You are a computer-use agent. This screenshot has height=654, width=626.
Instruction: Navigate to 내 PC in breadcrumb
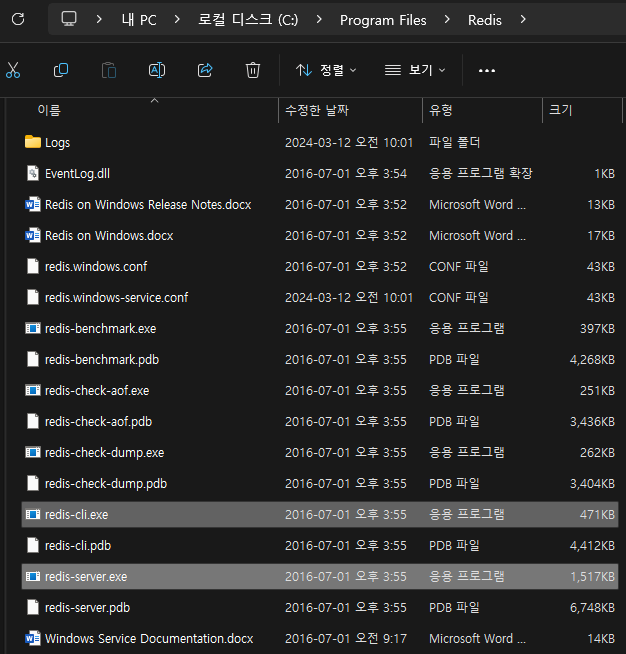[x=139, y=20]
